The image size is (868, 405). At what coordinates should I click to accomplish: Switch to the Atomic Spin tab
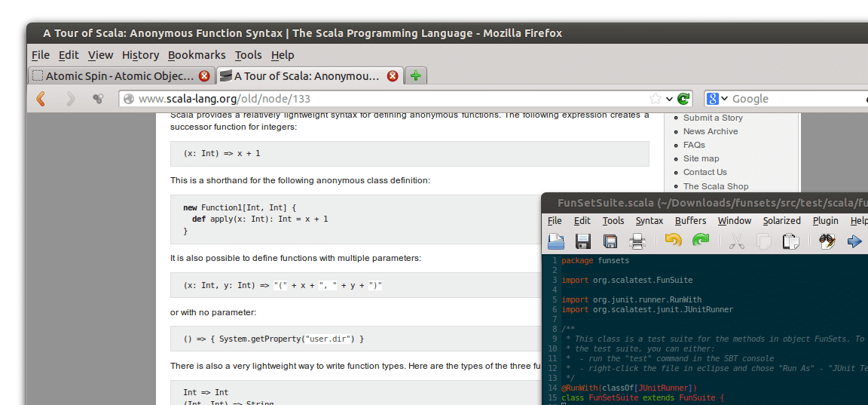pos(120,76)
